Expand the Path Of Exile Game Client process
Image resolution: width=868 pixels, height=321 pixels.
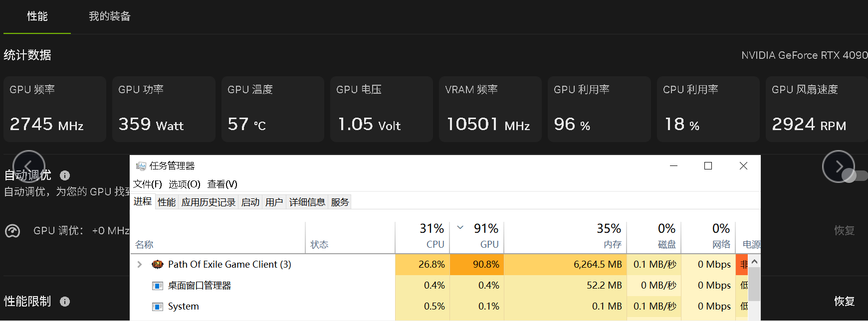pos(140,264)
